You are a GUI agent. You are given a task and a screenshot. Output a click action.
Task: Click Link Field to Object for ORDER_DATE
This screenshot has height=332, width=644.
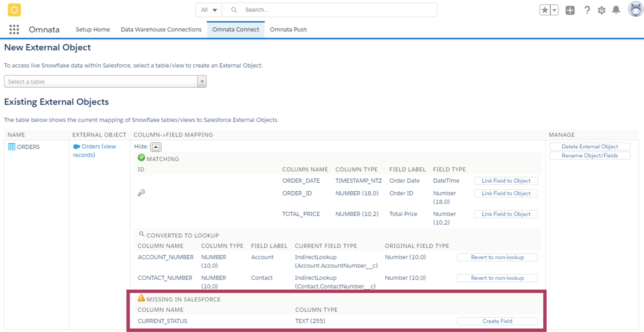pos(506,181)
